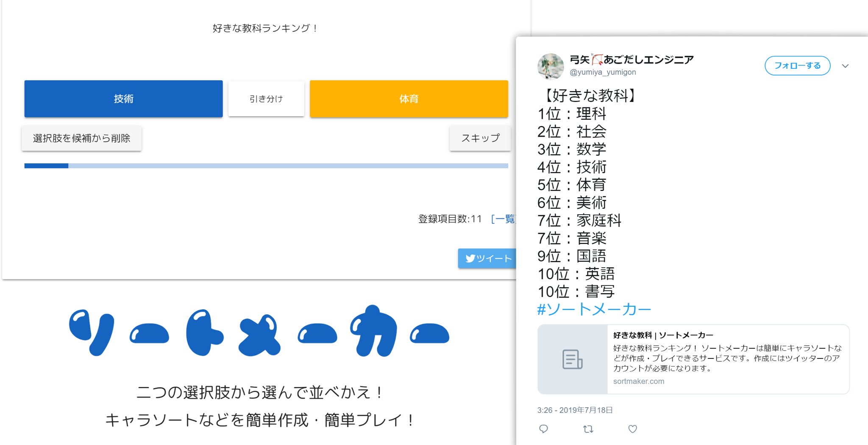Viewport: 868px width, 445px height.
Task: Select tweet line 5位：体育
Action: [572, 185]
